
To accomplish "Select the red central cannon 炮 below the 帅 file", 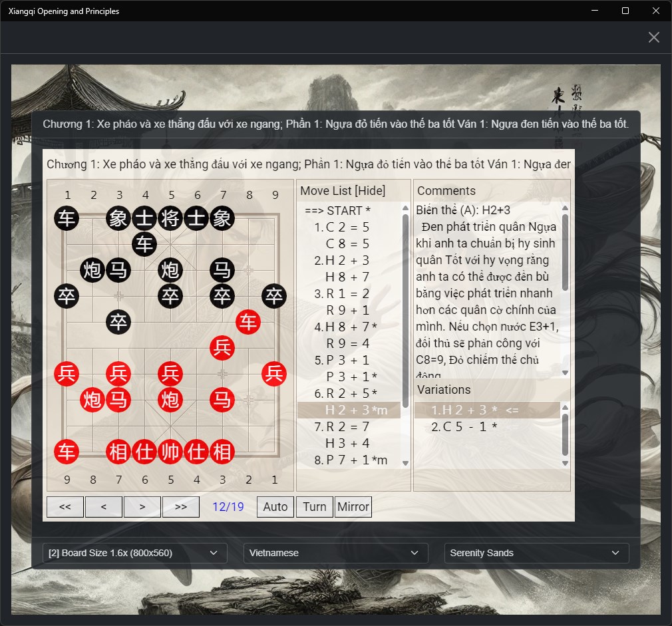I will pyautogui.click(x=170, y=400).
